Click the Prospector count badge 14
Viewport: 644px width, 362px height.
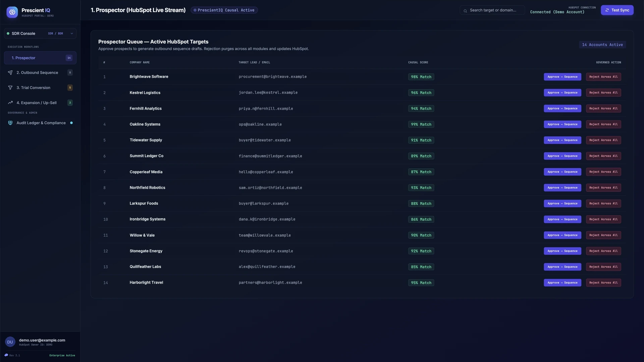69,58
